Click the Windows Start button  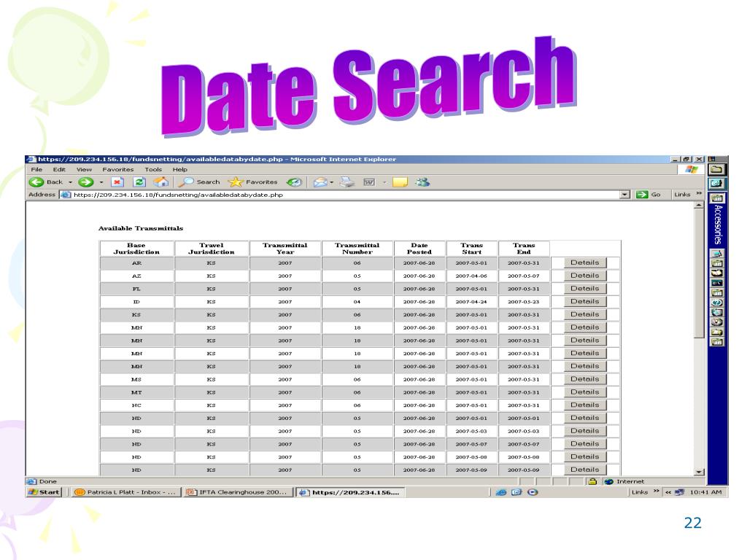[44, 492]
